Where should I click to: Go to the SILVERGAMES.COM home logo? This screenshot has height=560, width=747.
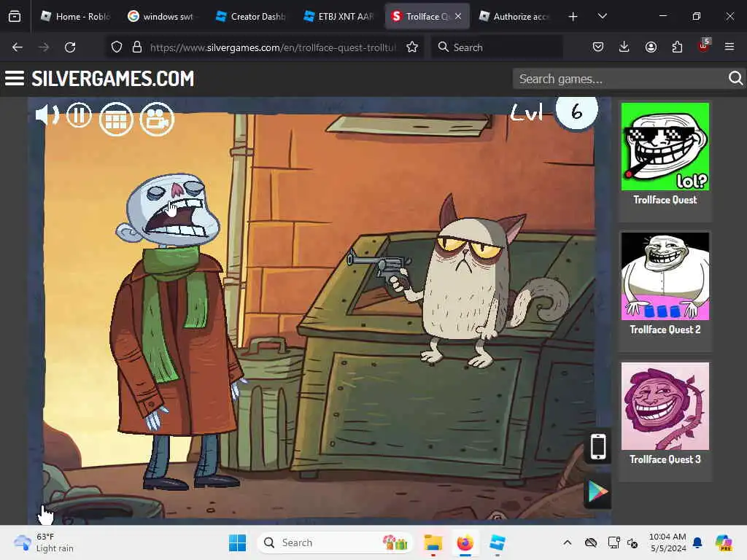[113, 79]
